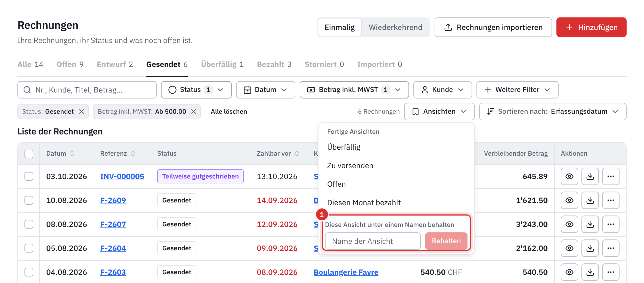Choose Diesen Monat bezahlt view
Viewport: 644px width, 283px height.
point(396,203)
